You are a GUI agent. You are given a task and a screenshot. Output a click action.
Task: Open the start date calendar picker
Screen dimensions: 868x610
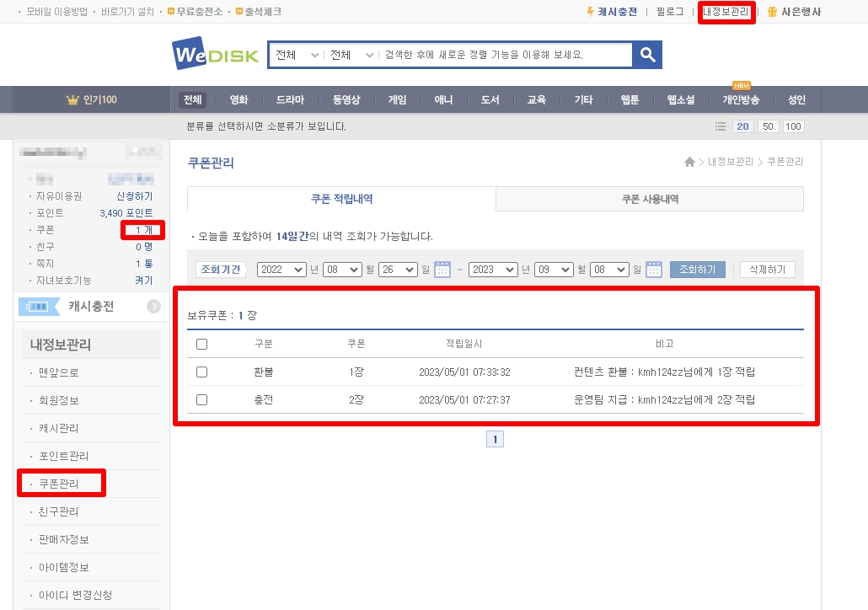click(x=442, y=270)
